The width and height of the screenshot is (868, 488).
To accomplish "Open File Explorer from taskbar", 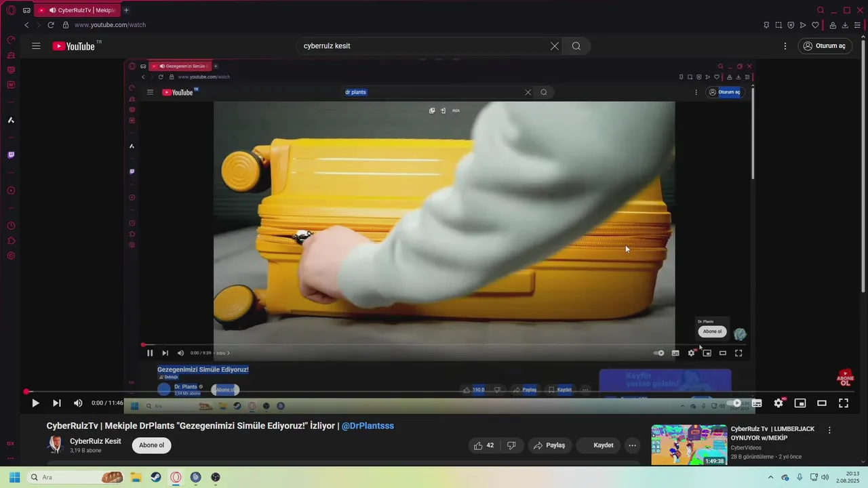I will (x=136, y=477).
